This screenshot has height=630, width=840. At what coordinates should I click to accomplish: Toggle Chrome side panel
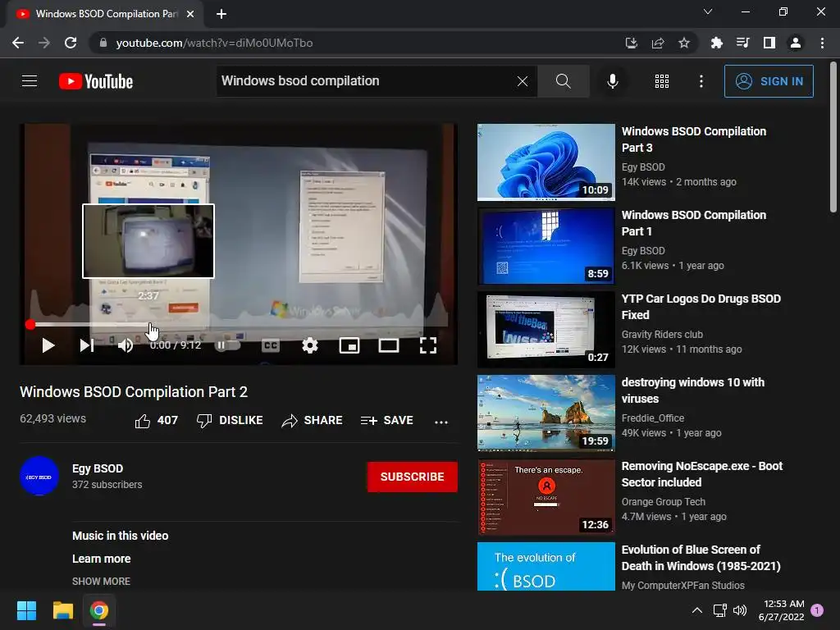tap(769, 43)
